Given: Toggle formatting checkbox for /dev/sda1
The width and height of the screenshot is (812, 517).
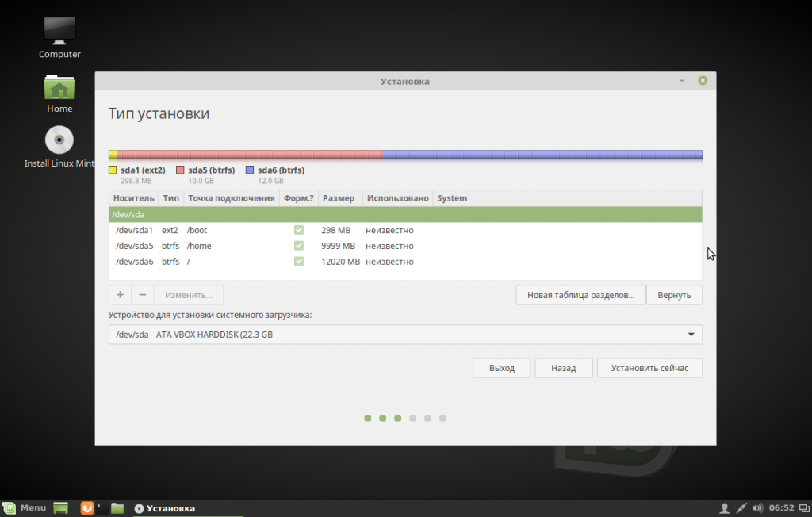Looking at the screenshot, I should pos(299,230).
